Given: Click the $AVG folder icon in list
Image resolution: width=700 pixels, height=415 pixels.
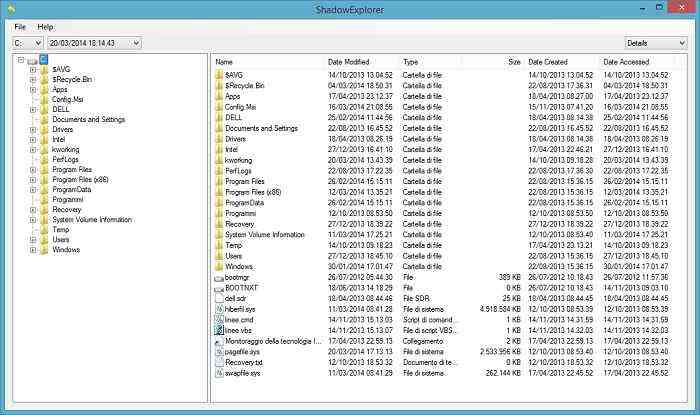Looking at the screenshot, I should pyautogui.click(x=219, y=75).
